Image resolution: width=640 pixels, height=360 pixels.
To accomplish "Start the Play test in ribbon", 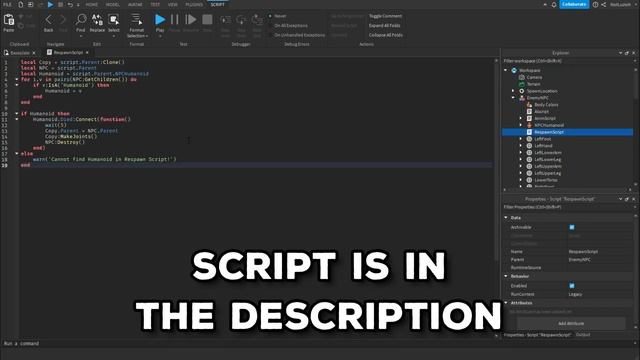I will (x=160, y=19).
